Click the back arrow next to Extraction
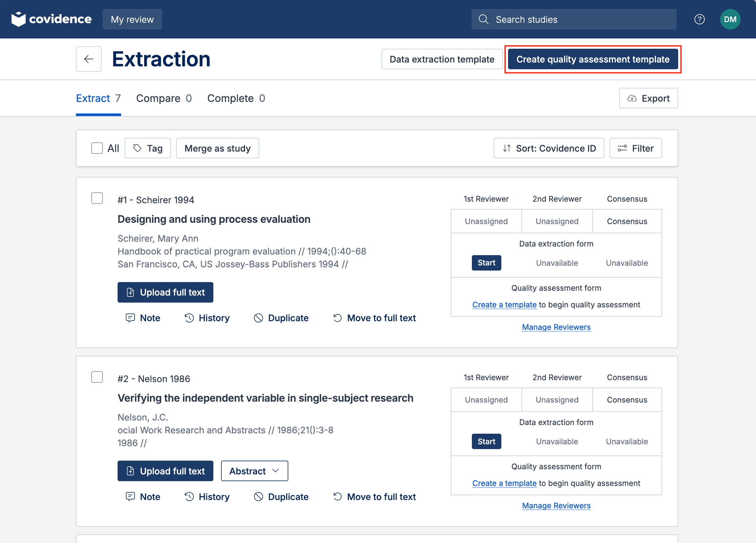The height and width of the screenshot is (543, 756). click(88, 59)
